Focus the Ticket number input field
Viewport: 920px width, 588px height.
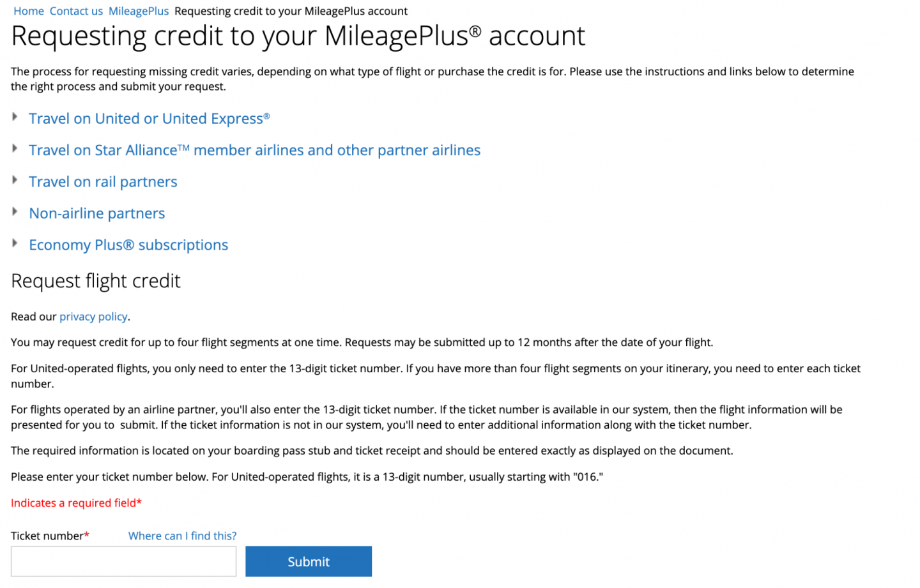tap(123, 562)
